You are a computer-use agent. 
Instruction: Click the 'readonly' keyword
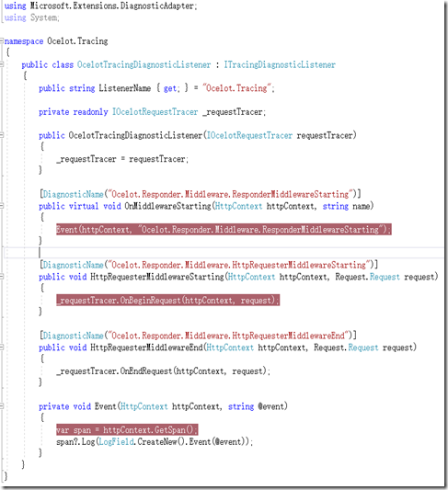90,112
